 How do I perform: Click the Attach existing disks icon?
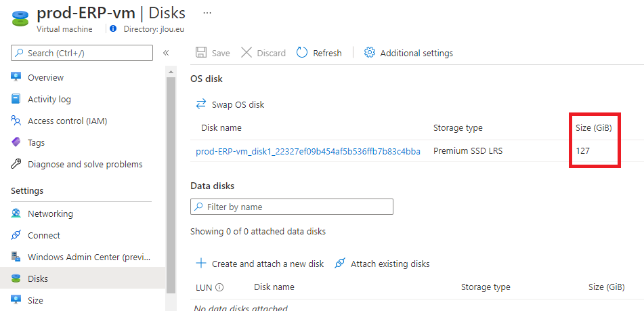click(340, 264)
